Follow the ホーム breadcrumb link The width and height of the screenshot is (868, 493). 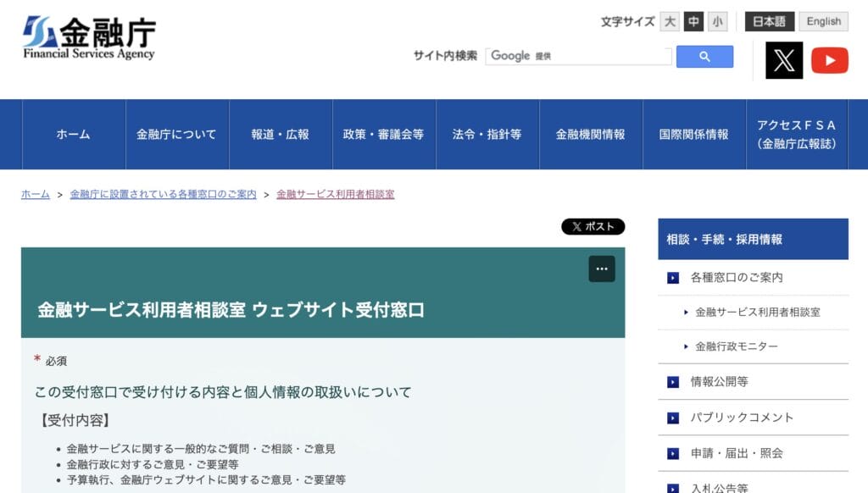pos(36,194)
